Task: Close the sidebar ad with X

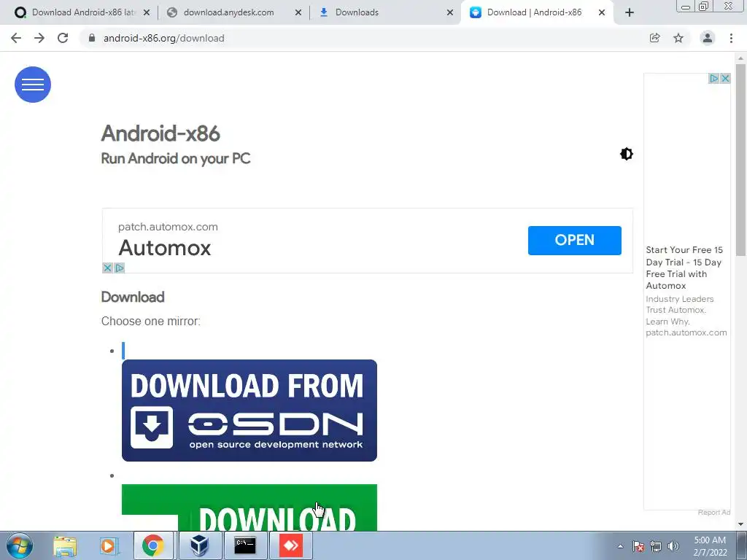Action: [725, 78]
